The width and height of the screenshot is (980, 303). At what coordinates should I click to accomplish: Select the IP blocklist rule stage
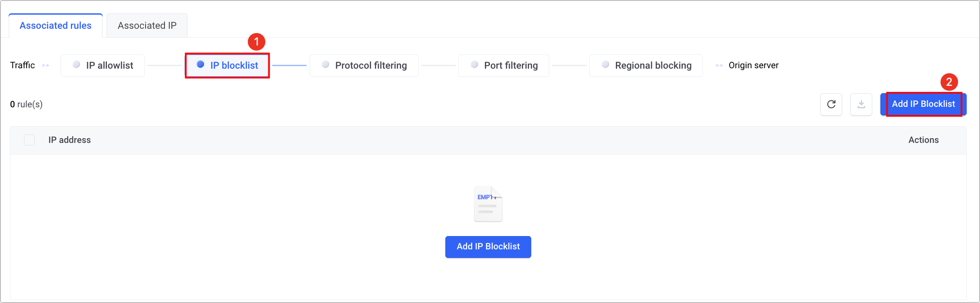point(234,66)
